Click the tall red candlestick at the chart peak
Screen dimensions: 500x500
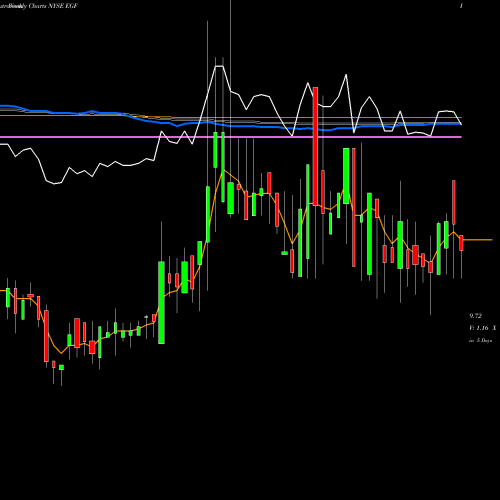pyautogui.click(x=315, y=146)
